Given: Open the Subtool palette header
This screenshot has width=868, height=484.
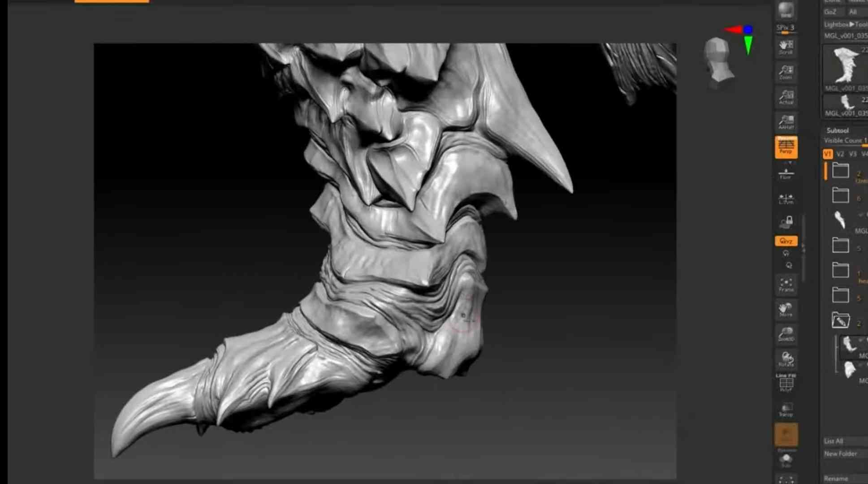Looking at the screenshot, I should [837, 130].
